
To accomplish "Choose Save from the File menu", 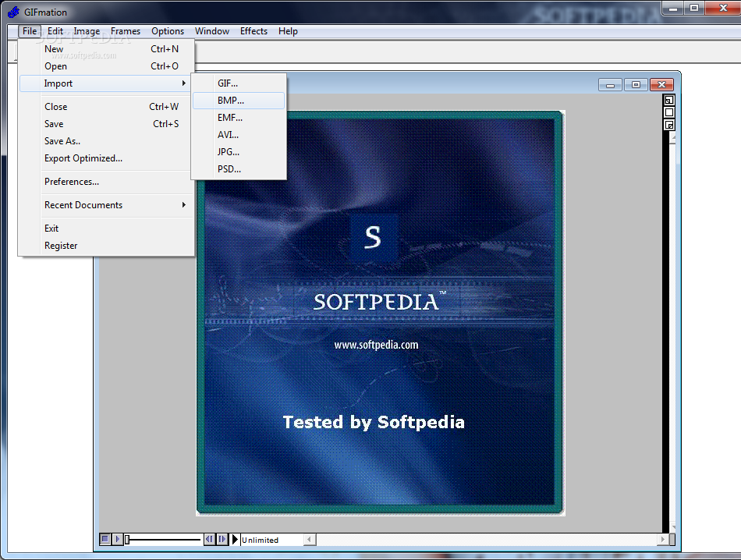I will pyautogui.click(x=106, y=124).
